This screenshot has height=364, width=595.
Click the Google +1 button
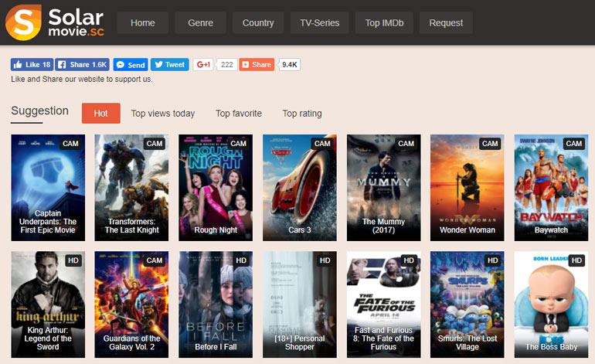[x=202, y=65]
